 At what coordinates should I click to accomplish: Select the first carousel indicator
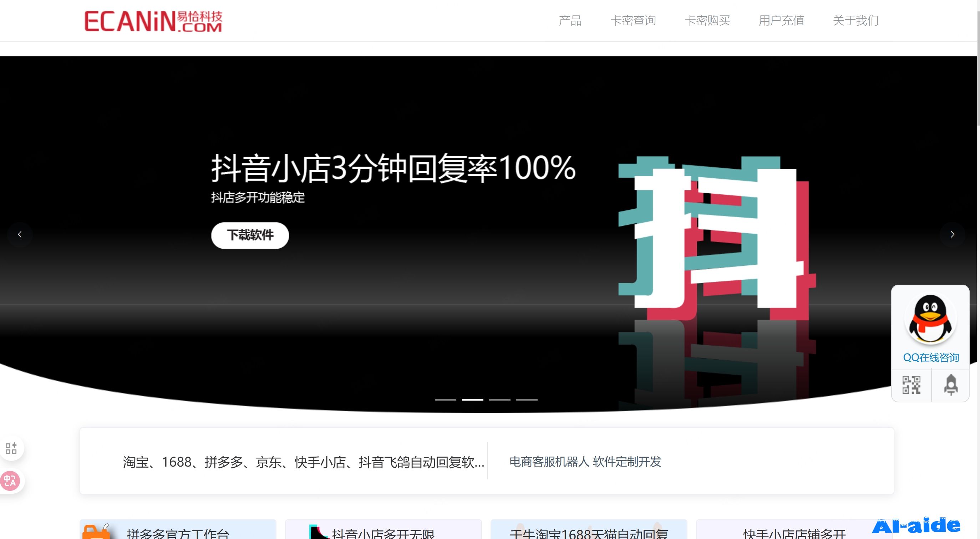(x=446, y=400)
